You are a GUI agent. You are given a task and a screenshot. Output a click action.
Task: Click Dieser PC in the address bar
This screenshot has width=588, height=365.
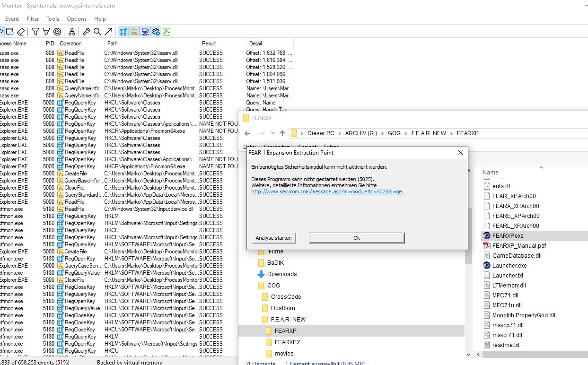tap(321, 133)
